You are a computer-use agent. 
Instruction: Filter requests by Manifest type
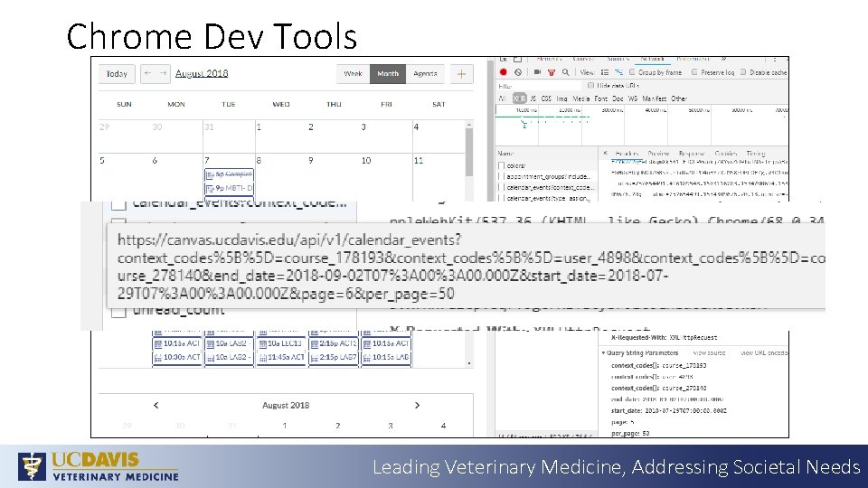point(654,99)
